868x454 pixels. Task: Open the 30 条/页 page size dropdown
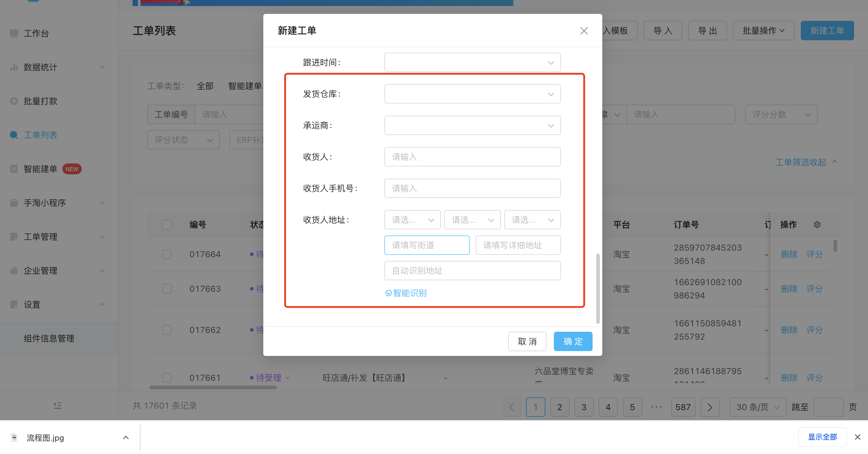(758, 407)
